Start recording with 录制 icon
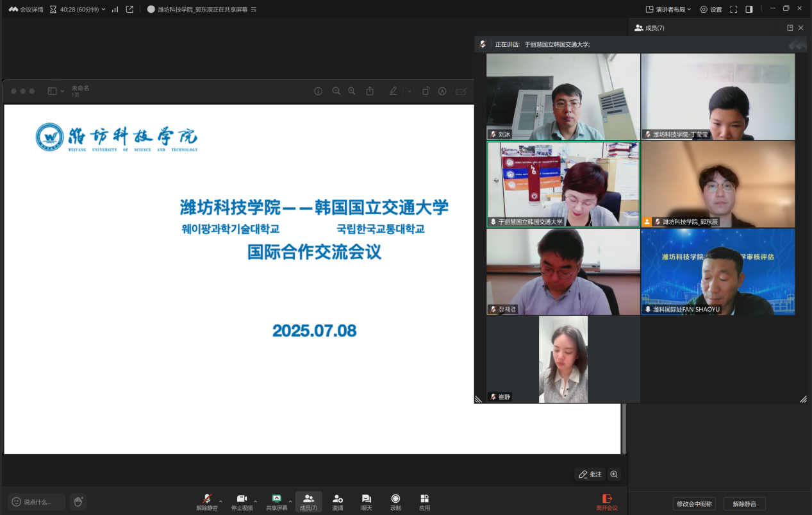This screenshot has width=812, height=515. point(395,502)
